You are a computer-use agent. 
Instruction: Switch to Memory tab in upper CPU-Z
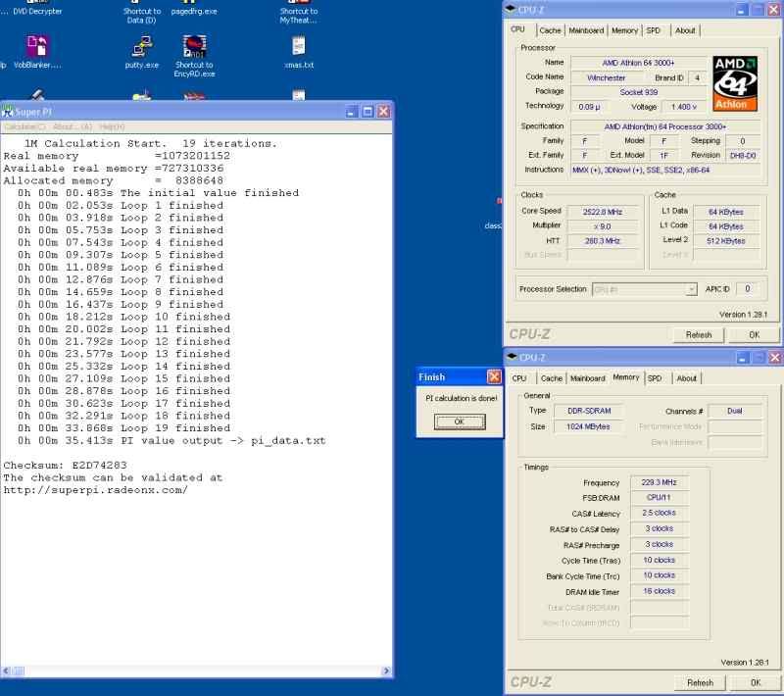624,30
